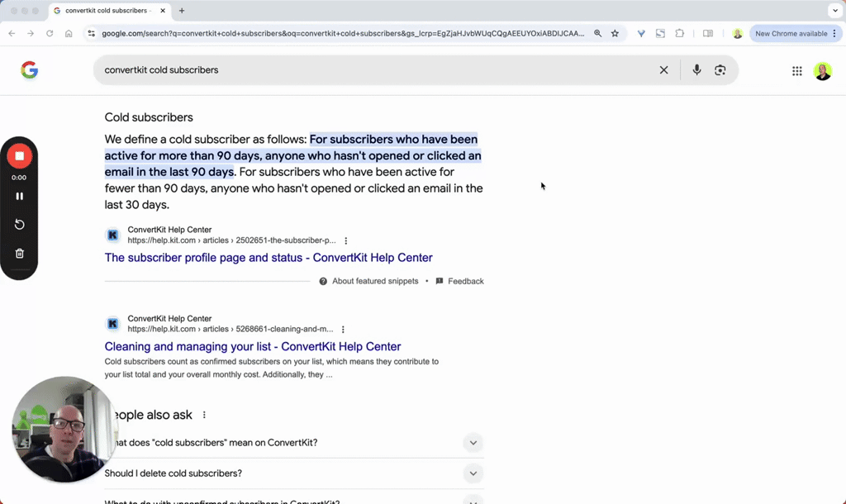The width and height of the screenshot is (846, 504).
Task: Go back with browser back arrow
Action: pyautogui.click(x=12, y=33)
